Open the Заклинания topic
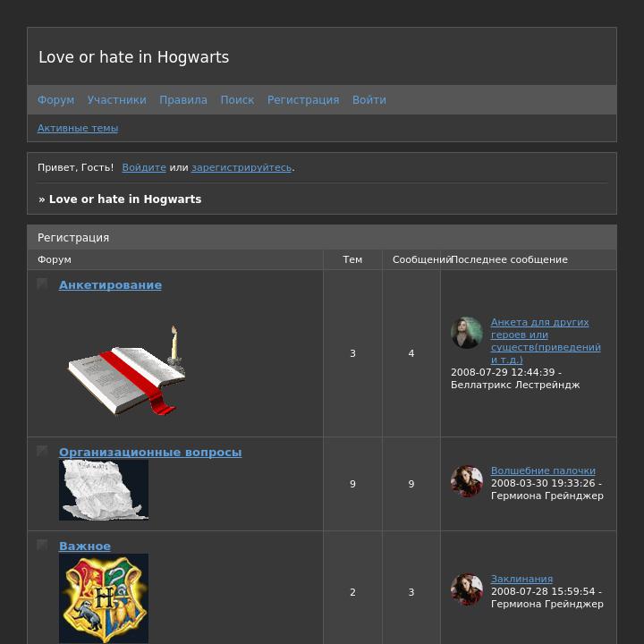This screenshot has height=644, width=644. [521, 579]
